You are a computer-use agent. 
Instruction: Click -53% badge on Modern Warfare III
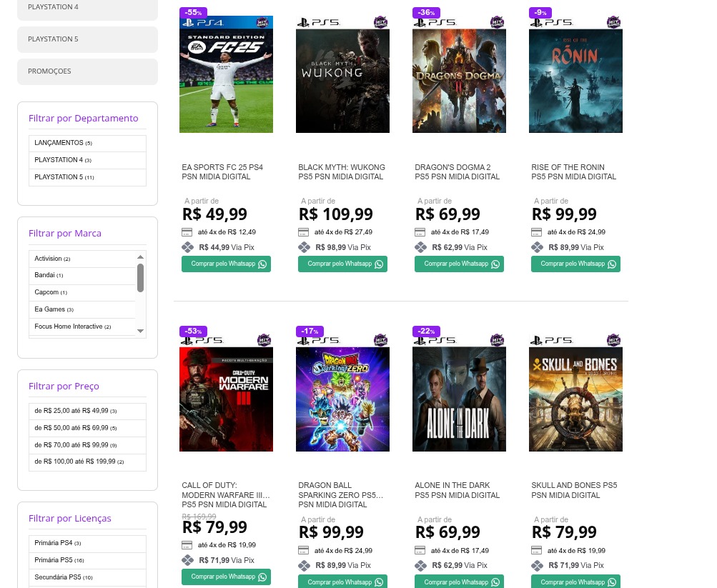pyautogui.click(x=193, y=331)
